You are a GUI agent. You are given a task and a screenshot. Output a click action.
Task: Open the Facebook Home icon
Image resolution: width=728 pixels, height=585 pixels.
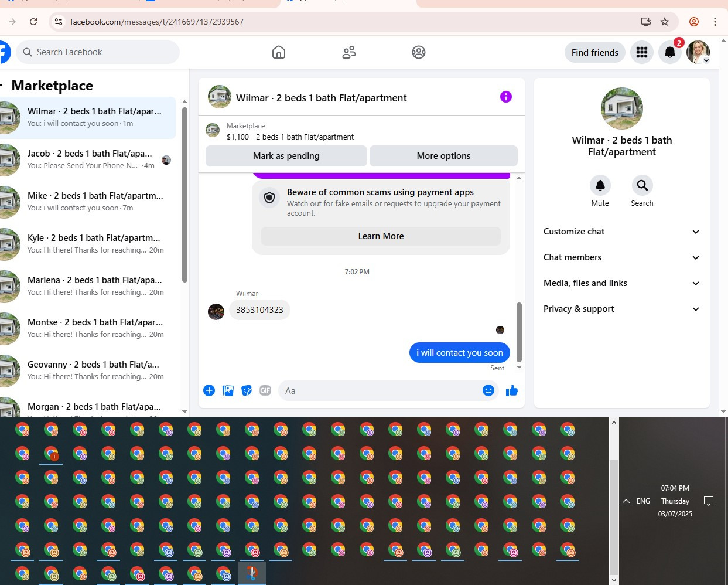click(x=279, y=52)
